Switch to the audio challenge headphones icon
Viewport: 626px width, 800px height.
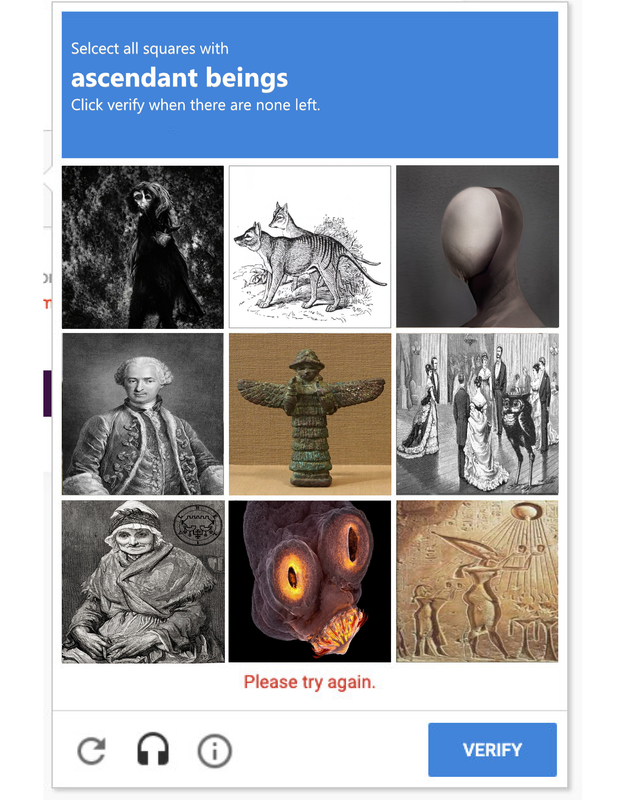(153, 749)
